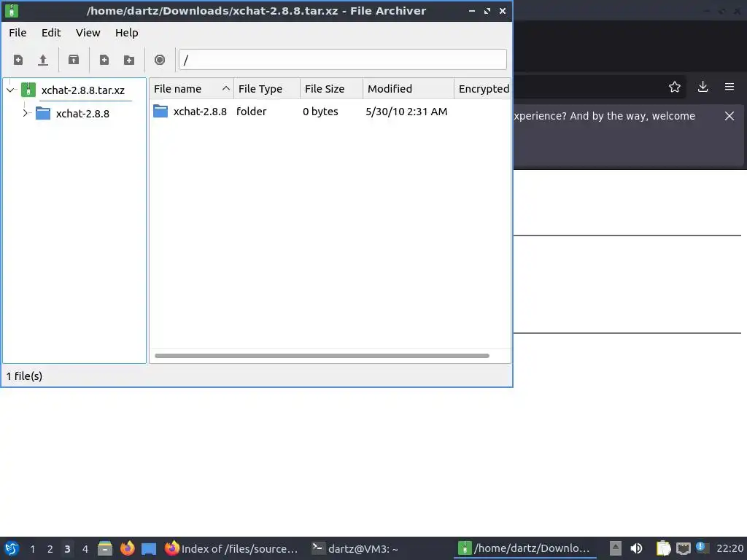
Task: Click the show desktop taskbar icon
Action: 149,548
